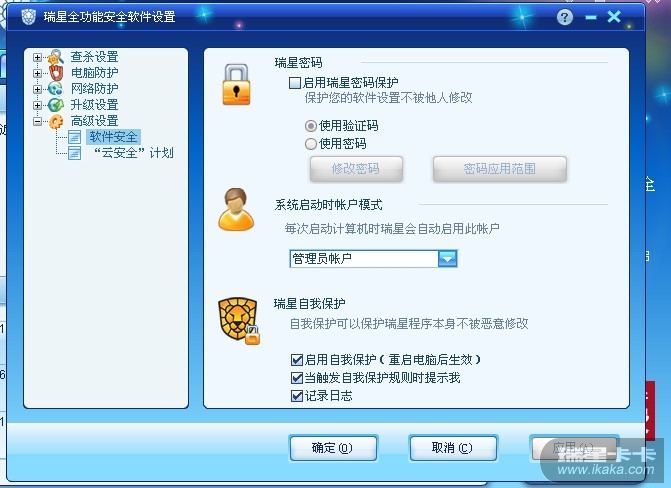The image size is (671, 488).
Task: Click the 确定(O) button
Action: tap(333, 448)
